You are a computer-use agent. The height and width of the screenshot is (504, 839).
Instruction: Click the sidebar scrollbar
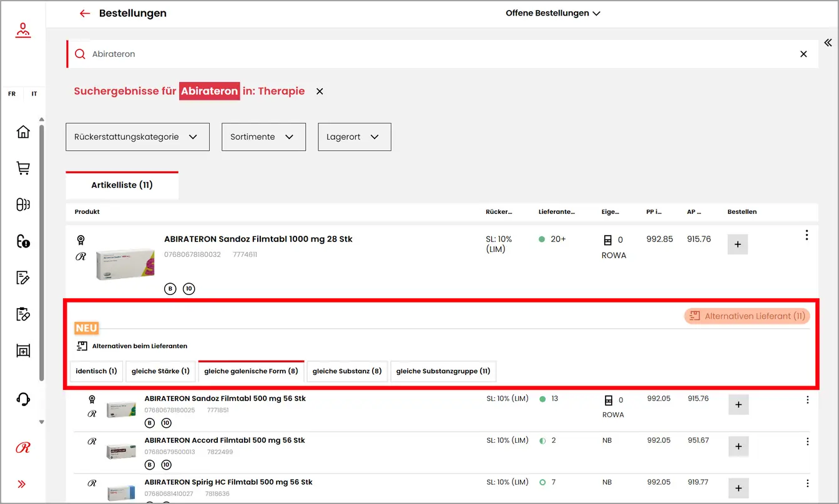pos(42,253)
